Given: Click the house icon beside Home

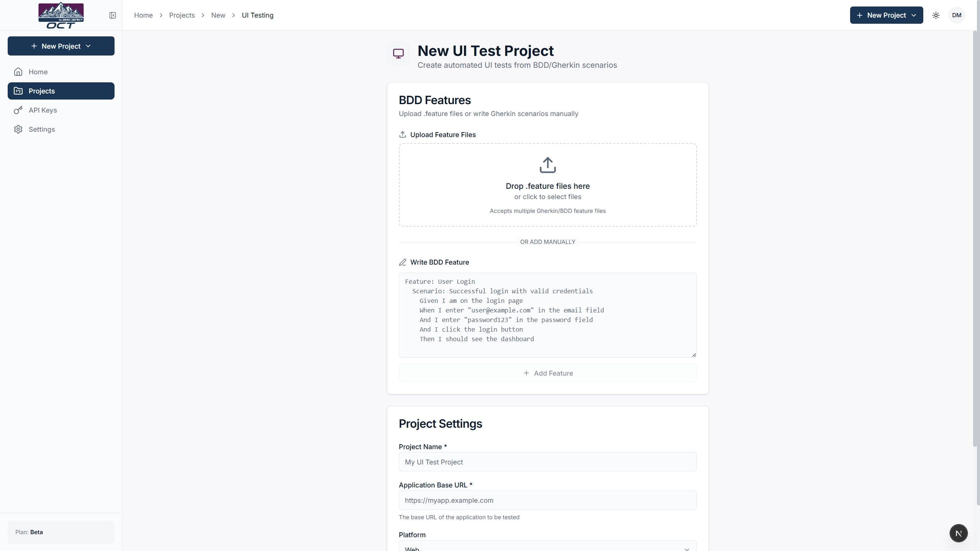Looking at the screenshot, I should (x=18, y=72).
